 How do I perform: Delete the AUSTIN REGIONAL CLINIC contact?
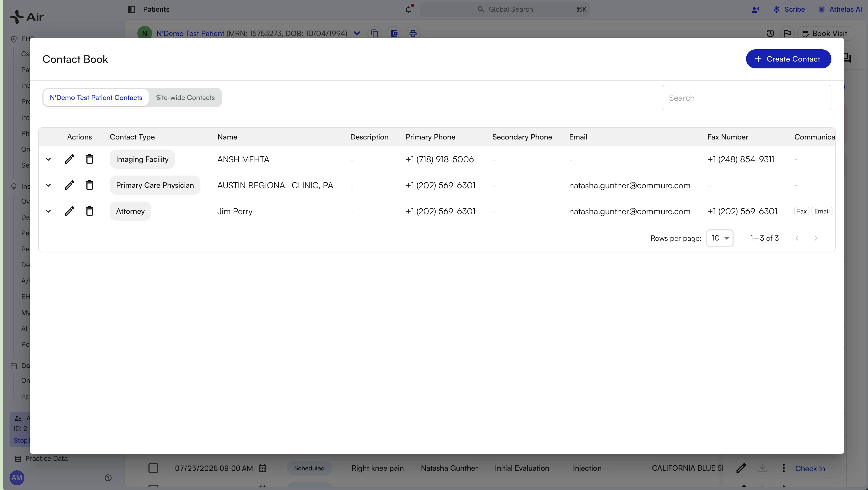coord(89,185)
